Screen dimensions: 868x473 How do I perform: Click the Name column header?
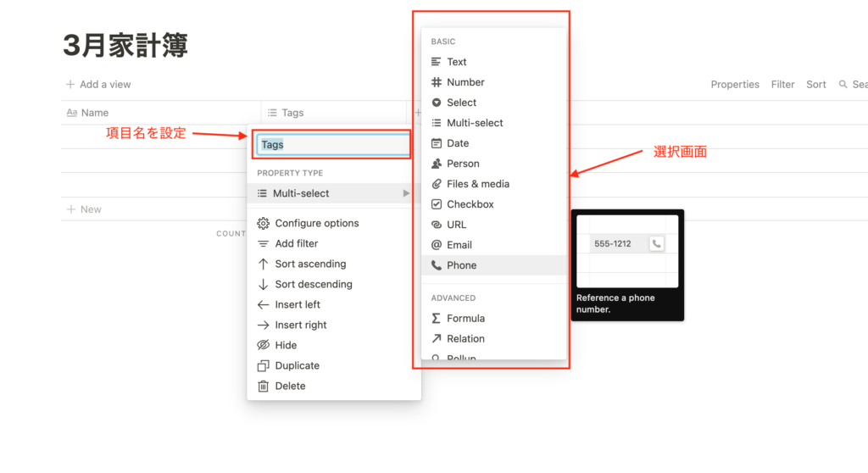(x=160, y=113)
